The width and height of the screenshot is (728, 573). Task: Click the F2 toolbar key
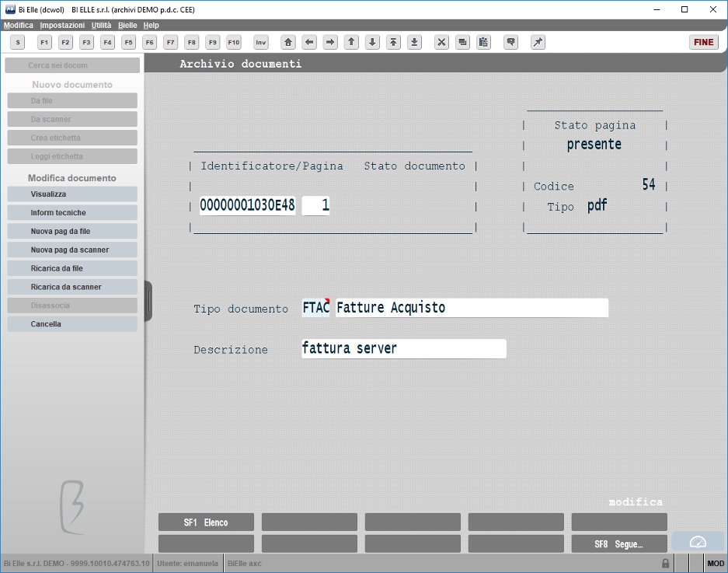pos(65,42)
